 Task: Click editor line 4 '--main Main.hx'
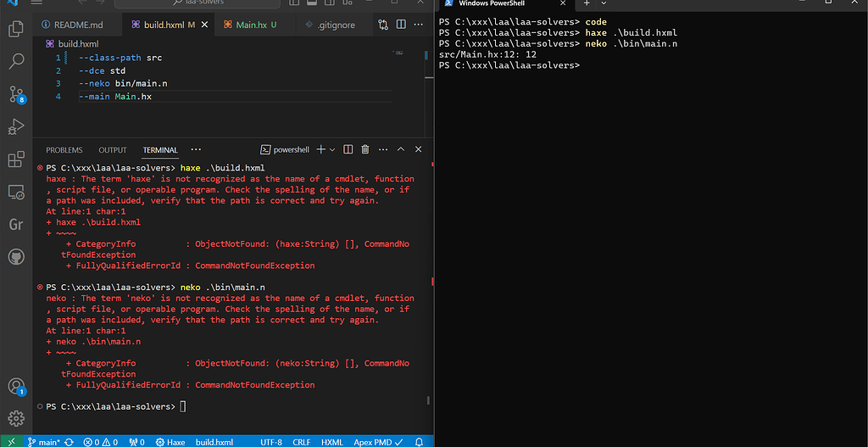(115, 97)
